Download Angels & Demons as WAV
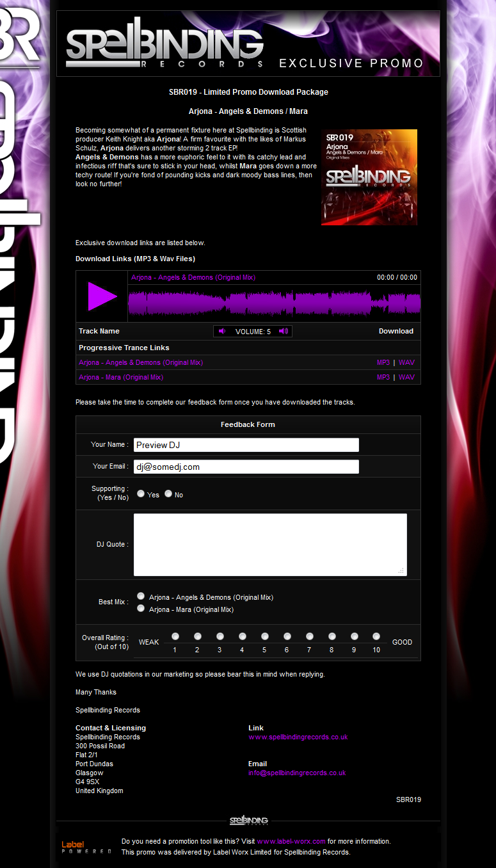This screenshot has width=496, height=868. tap(406, 362)
